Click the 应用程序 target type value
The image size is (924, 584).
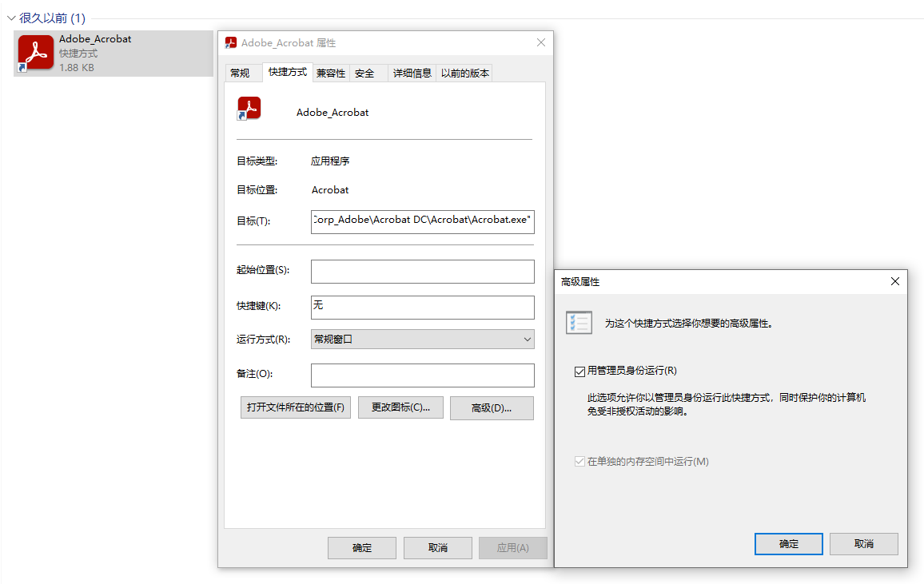(330, 161)
